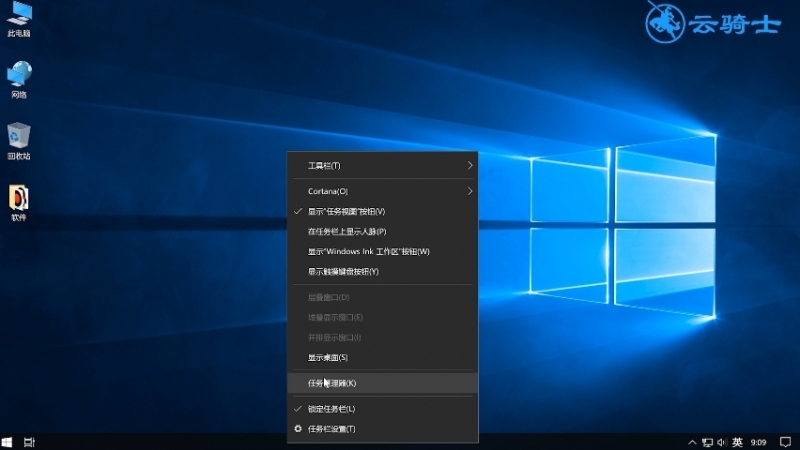Uncheck 显示"任务视图"按钮(V) option
Screen dimensions: 800x450
(383, 211)
